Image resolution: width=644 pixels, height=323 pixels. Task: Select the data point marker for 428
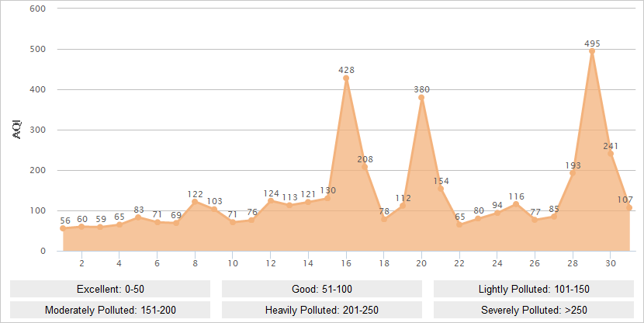[346, 78]
